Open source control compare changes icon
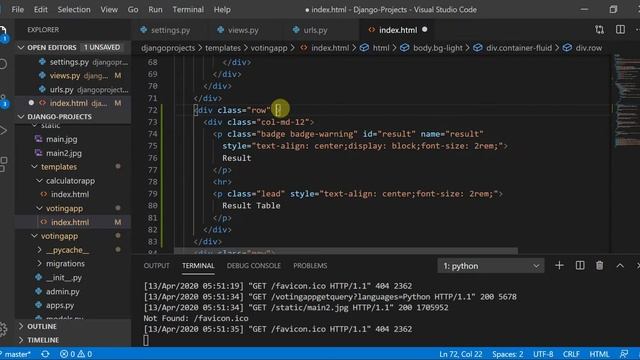This screenshot has width=640, height=360. pos(599,29)
